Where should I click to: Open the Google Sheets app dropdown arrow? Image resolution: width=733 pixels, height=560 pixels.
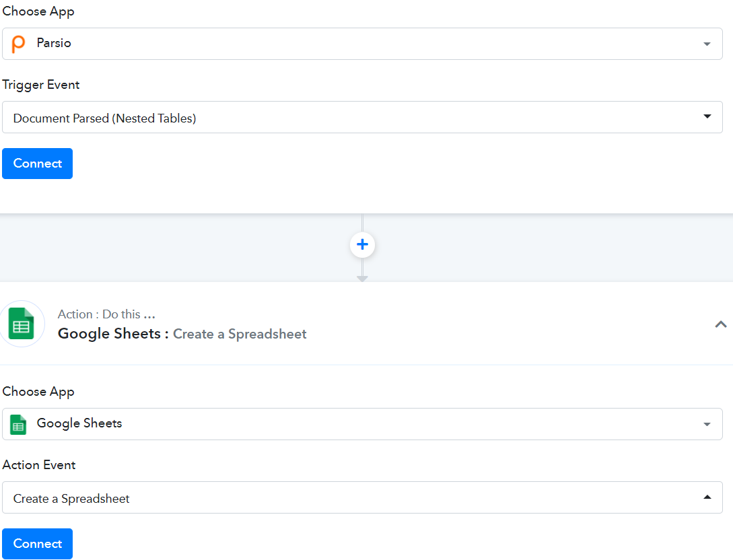[x=707, y=425]
